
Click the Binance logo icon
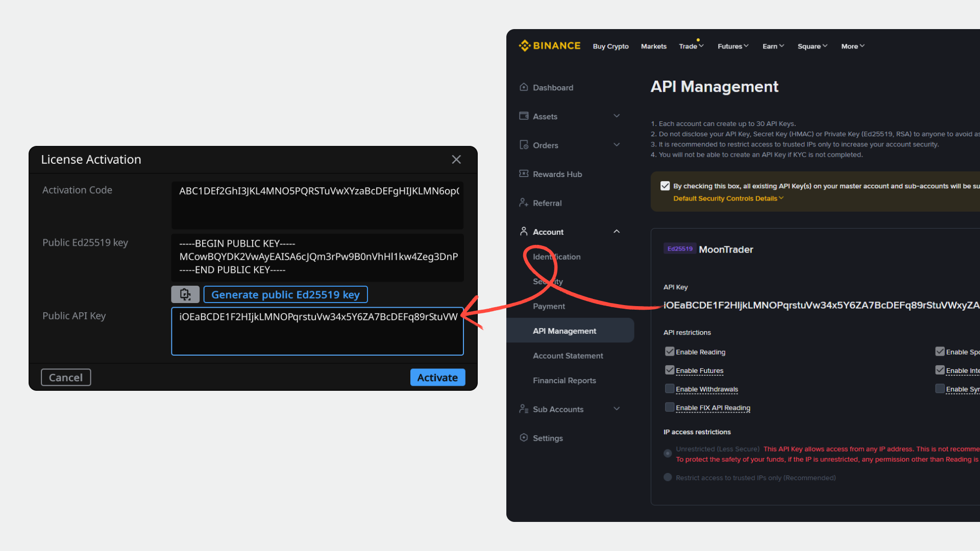pyautogui.click(x=525, y=46)
